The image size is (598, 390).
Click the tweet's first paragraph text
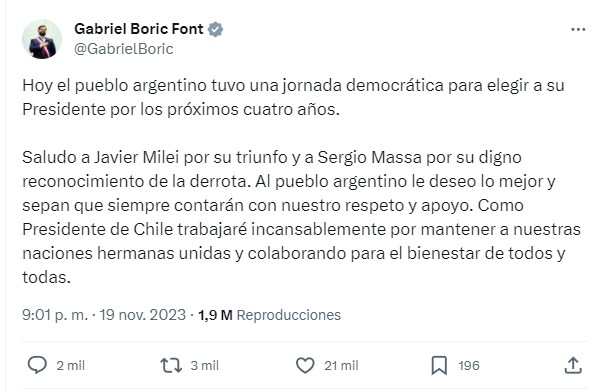click(x=293, y=97)
